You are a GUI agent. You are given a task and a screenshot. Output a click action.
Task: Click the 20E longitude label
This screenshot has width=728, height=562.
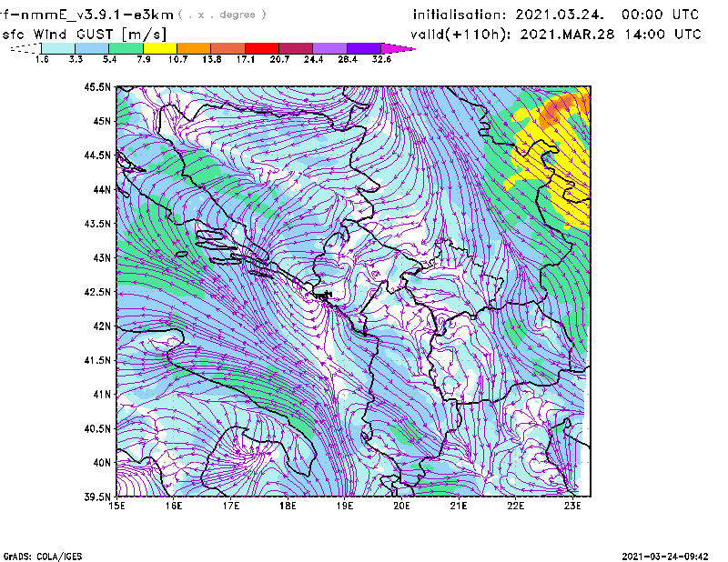401,506
